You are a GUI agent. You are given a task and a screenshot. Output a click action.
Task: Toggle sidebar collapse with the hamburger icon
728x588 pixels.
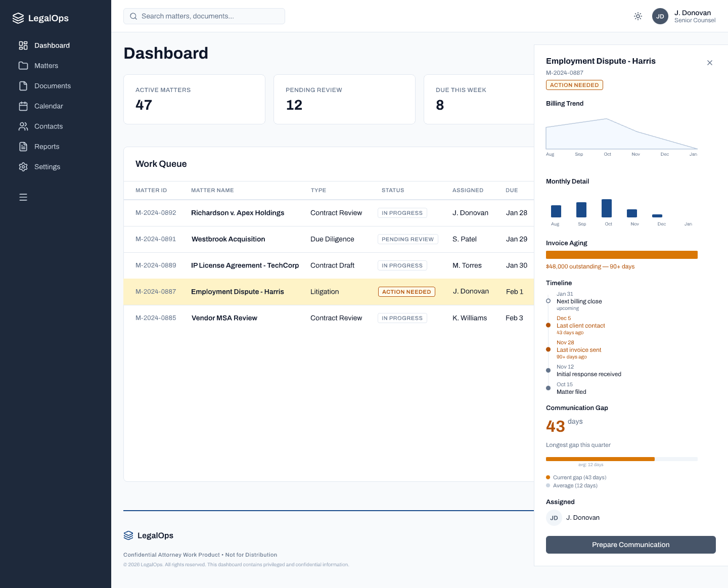(23, 197)
